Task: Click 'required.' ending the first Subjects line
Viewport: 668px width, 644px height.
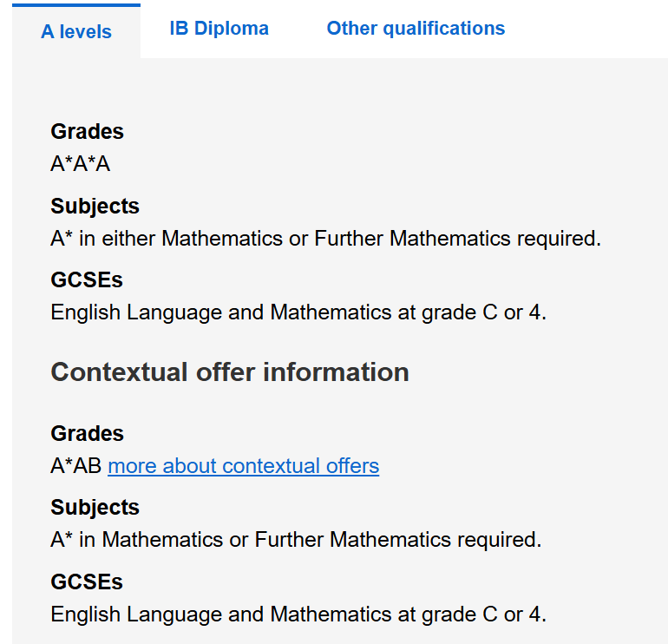Action: pyautogui.click(x=559, y=239)
